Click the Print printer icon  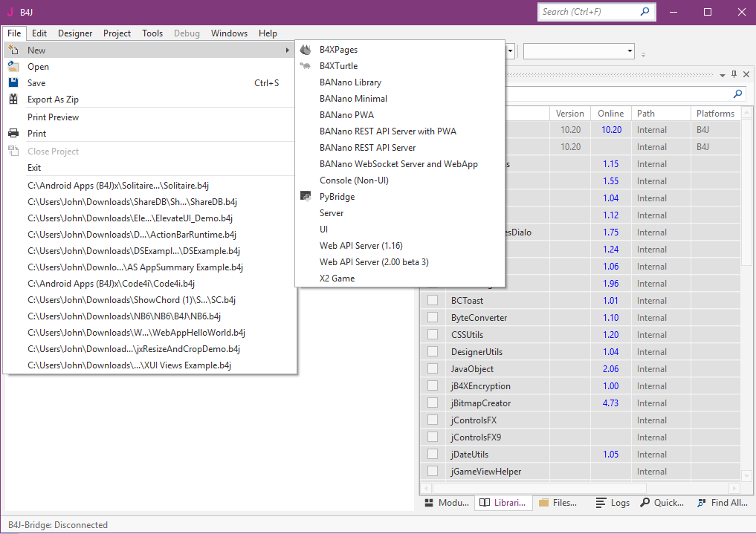(x=13, y=134)
